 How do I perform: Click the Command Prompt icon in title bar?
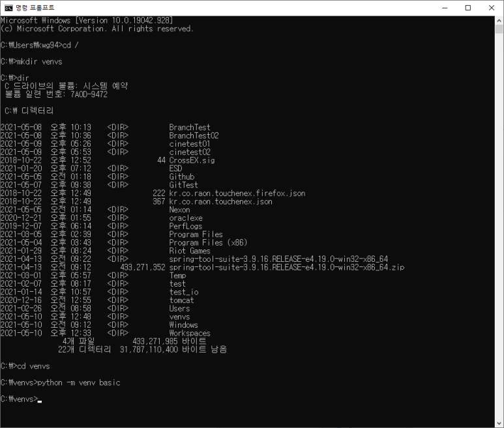pos(8,8)
